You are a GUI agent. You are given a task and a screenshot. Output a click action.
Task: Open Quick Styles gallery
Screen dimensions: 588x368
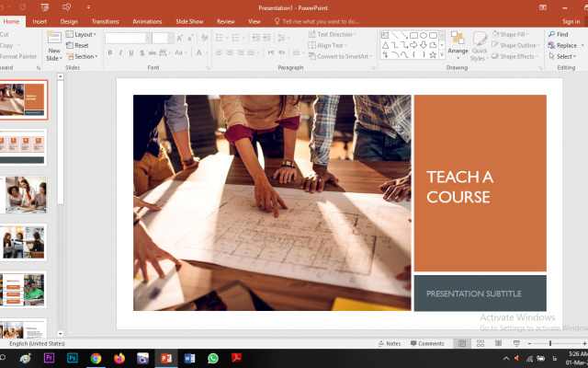point(480,45)
